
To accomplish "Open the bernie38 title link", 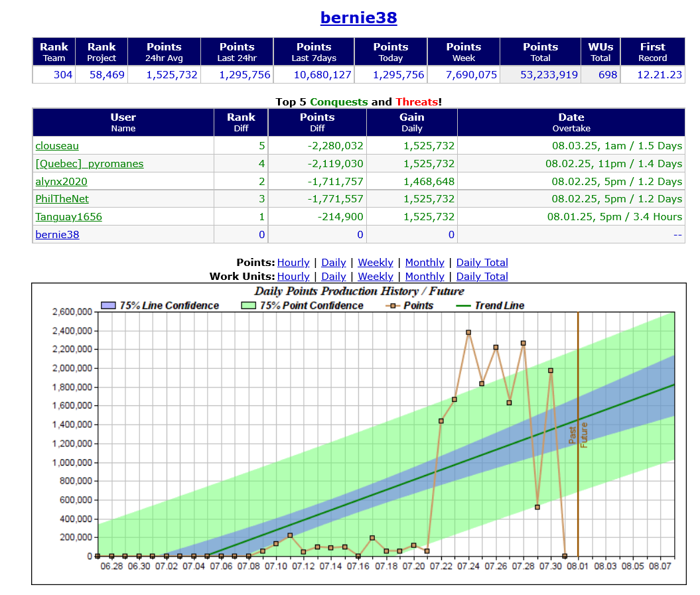I will 358,17.
